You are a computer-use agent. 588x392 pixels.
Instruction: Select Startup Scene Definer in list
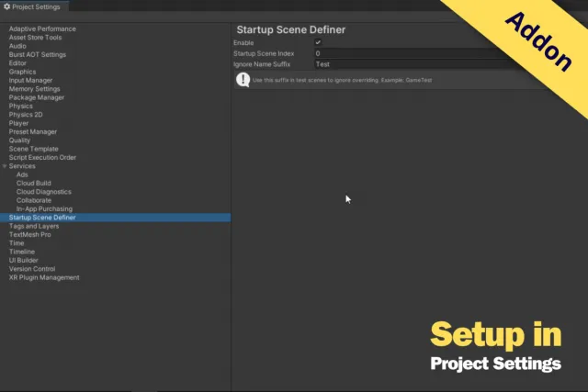click(x=115, y=218)
